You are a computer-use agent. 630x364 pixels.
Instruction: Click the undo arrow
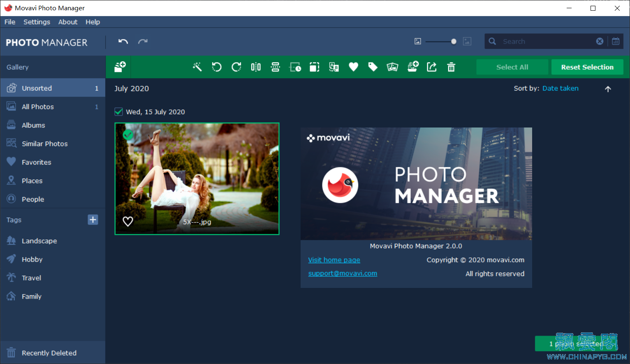pos(123,41)
